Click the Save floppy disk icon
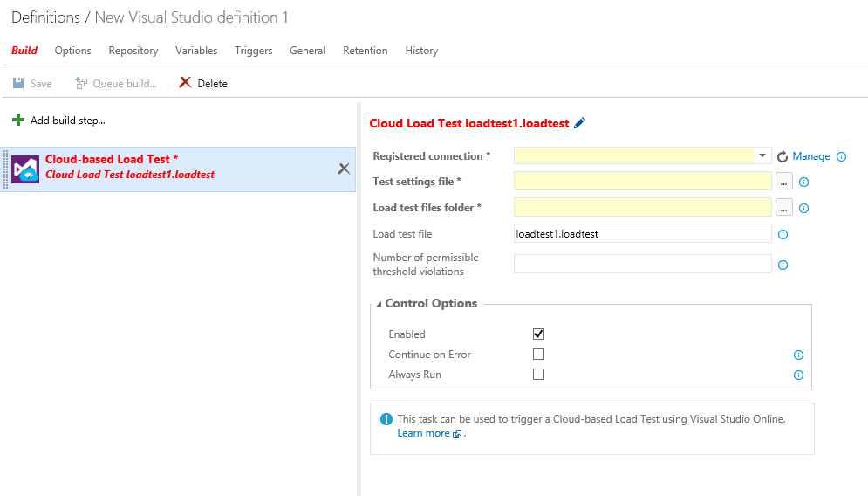The image size is (868, 496). click(18, 83)
